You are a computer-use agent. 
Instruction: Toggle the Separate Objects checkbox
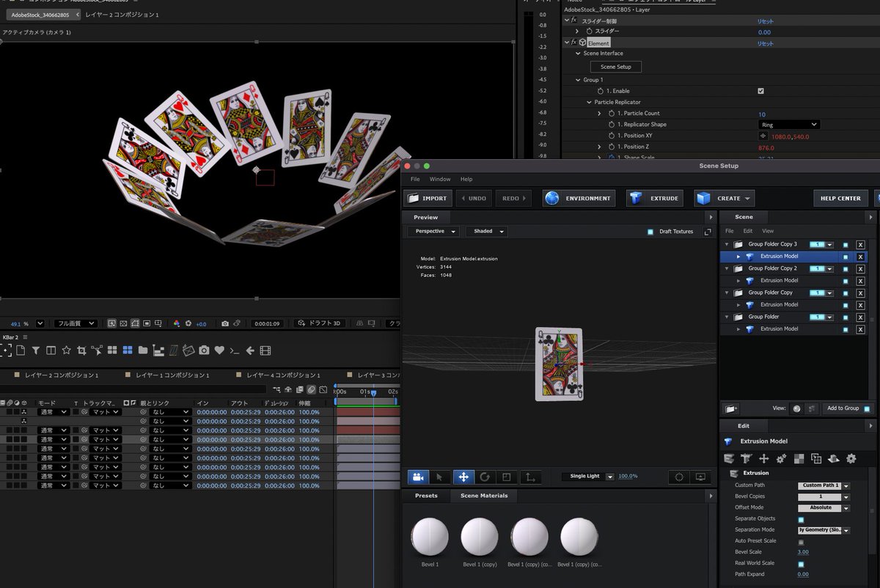[x=801, y=519]
